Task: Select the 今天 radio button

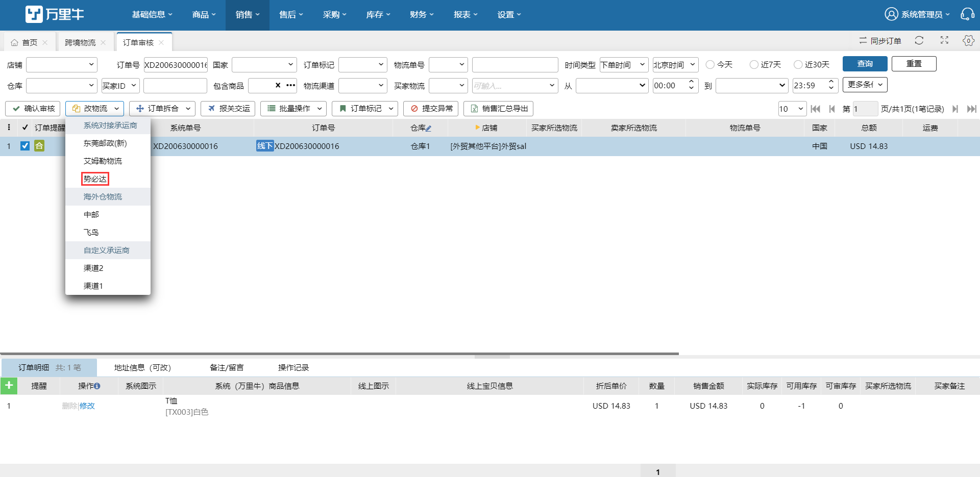Action: pyautogui.click(x=710, y=64)
